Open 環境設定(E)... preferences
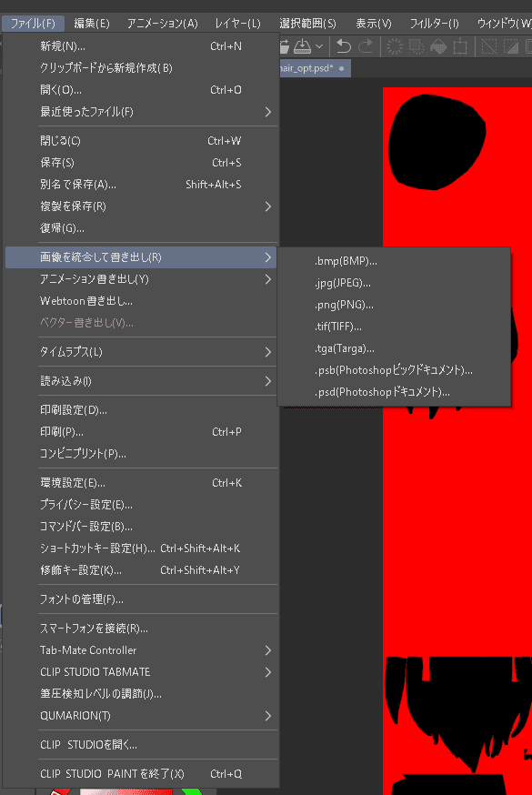The width and height of the screenshot is (532, 795). 141,483
